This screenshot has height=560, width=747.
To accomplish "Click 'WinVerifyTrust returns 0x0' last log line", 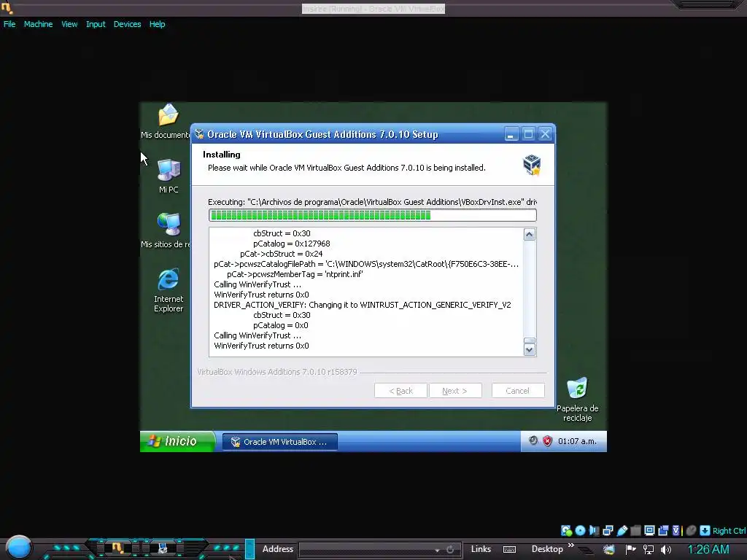I will [x=261, y=346].
